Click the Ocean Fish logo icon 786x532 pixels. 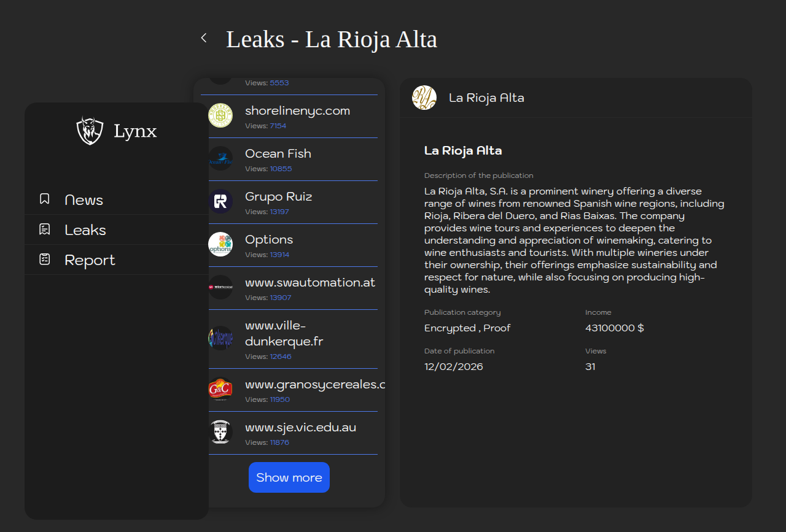[220, 158]
